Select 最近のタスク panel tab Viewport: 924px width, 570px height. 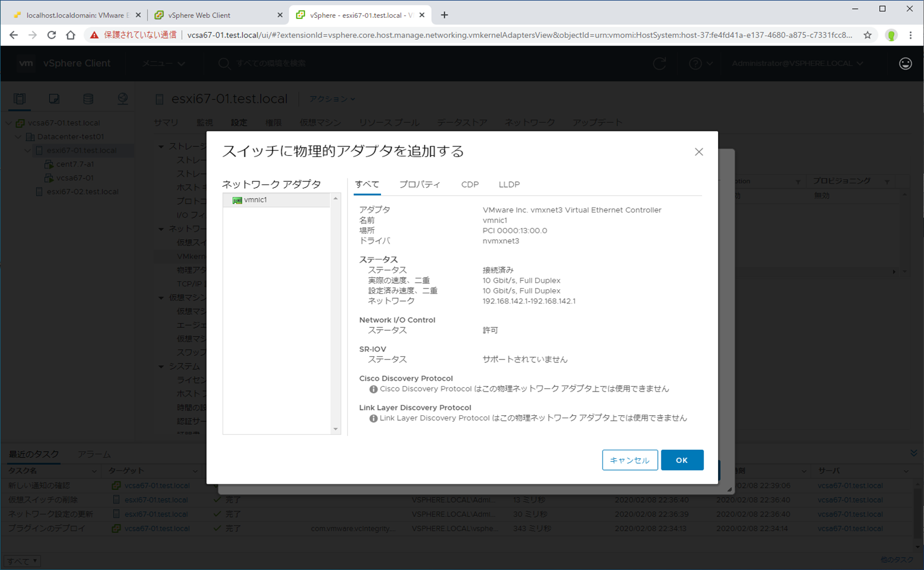pos(34,454)
